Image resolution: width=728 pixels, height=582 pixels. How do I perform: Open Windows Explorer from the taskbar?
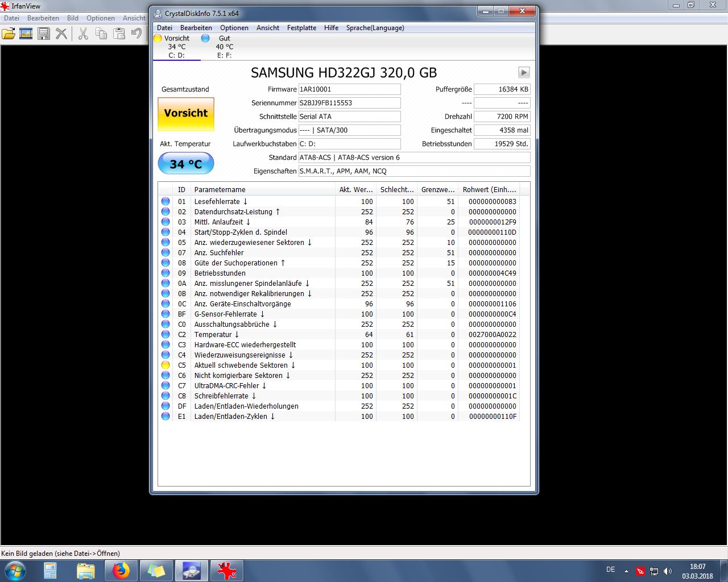coord(85,571)
